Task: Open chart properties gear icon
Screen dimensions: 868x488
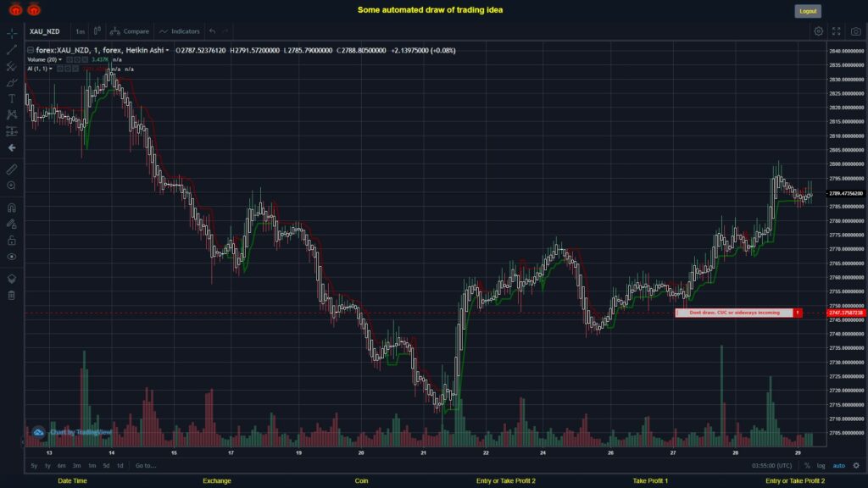Action: coord(818,31)
